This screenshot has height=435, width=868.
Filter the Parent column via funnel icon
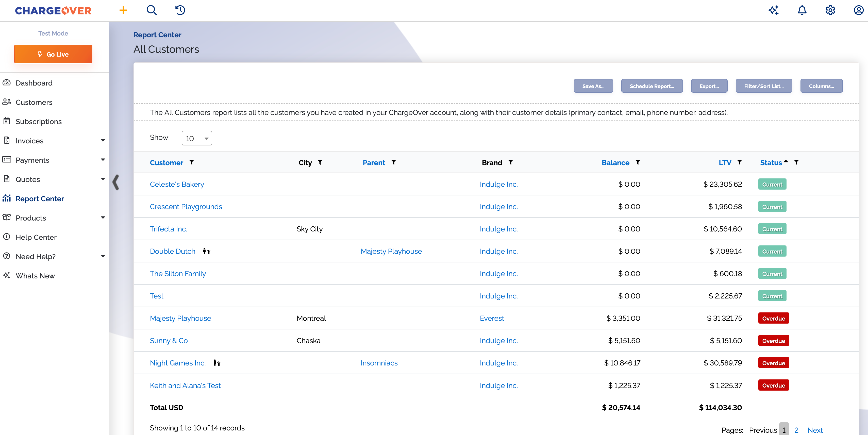394,162
